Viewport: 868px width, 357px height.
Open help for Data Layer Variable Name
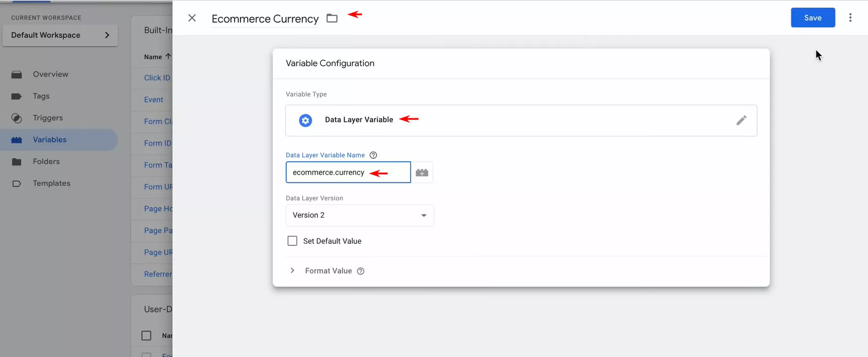[373, 155]
